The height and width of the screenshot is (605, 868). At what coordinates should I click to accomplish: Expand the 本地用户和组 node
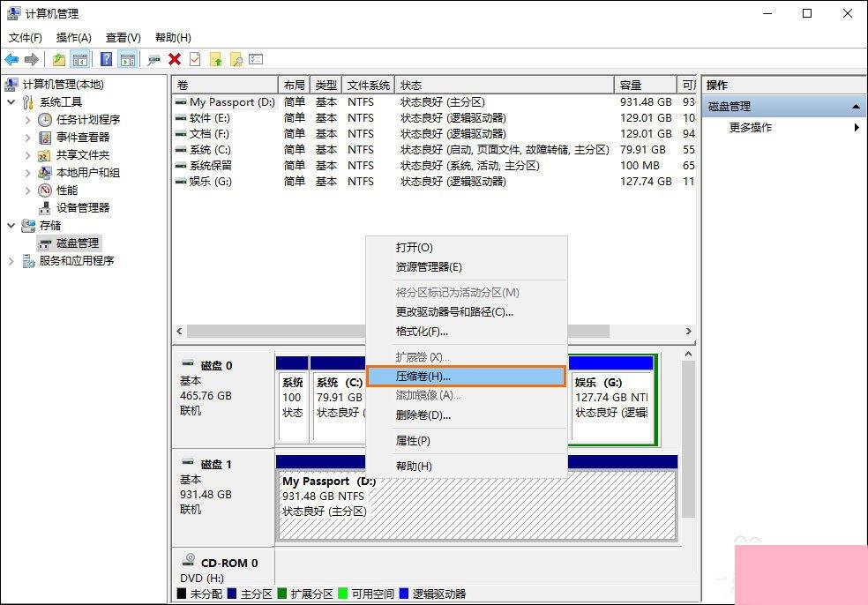(x=27, y=173)
